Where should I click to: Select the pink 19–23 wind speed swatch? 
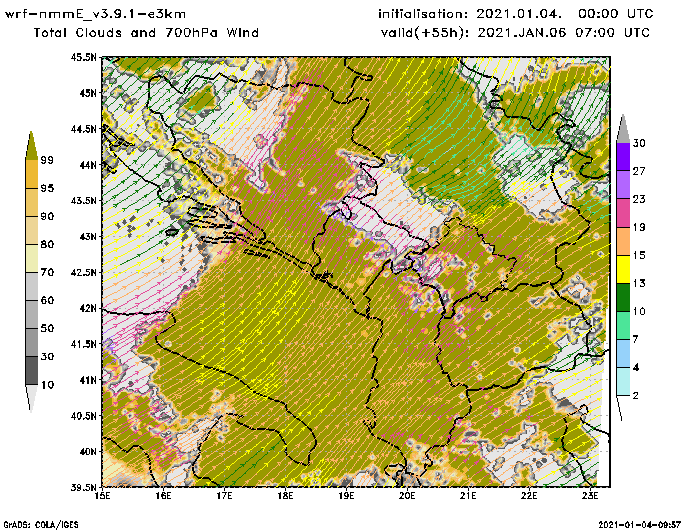(x=623, y=213)
